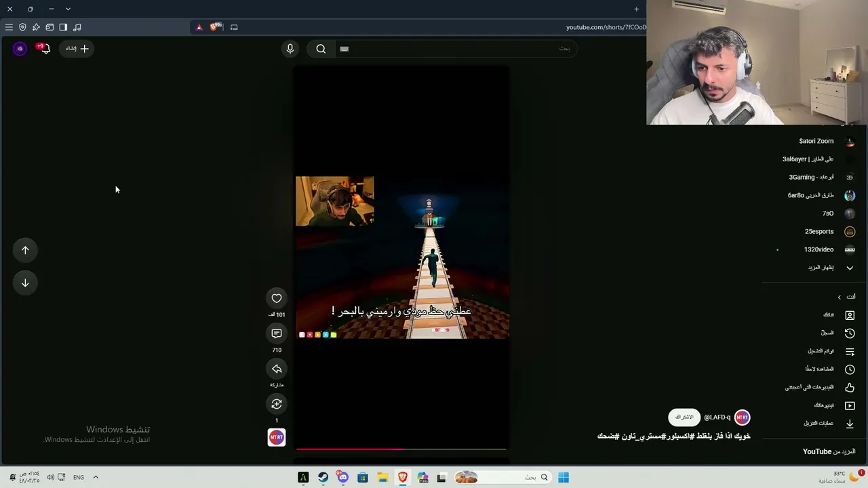Open the Watch Later clock icon

tap(850, 369)
